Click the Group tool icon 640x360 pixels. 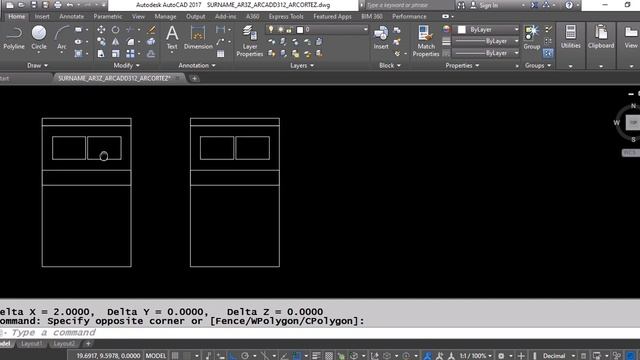tap(531, 38)
